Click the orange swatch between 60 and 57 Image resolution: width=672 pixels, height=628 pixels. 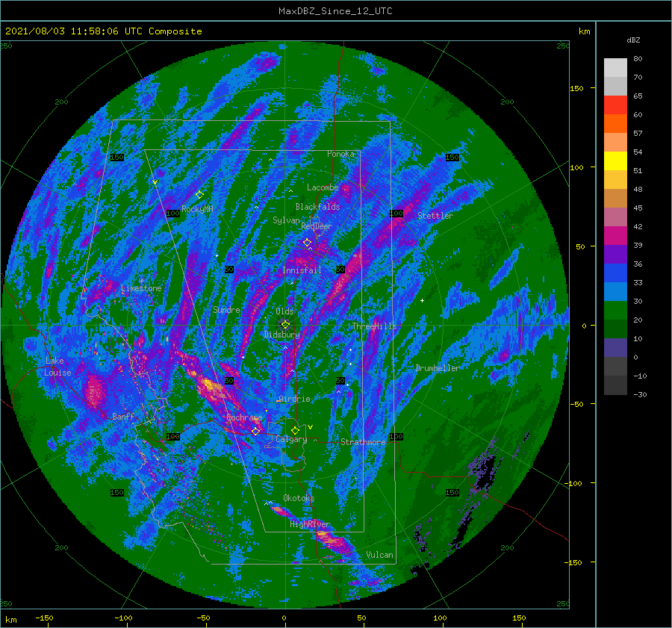(x=615, y=124)
